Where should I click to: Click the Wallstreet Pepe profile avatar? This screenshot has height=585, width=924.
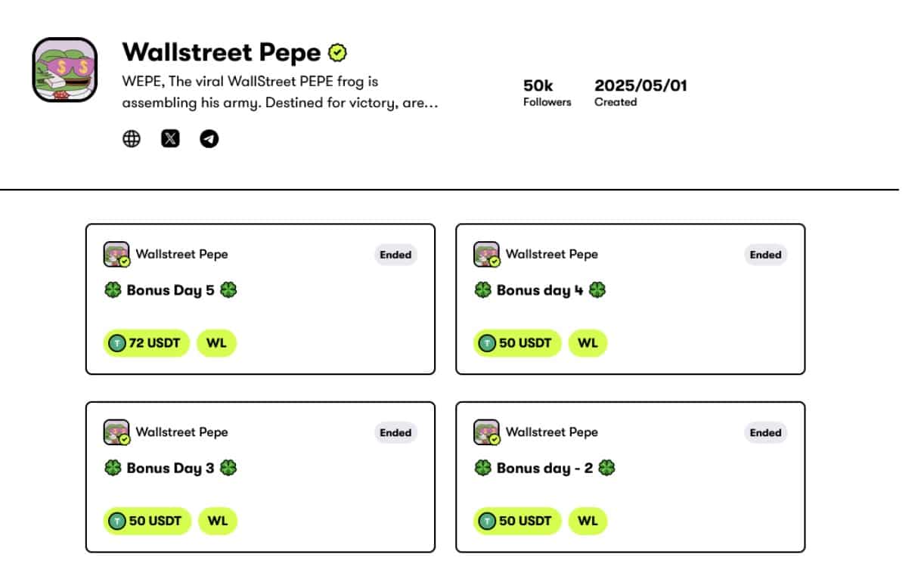coord(65,70)
